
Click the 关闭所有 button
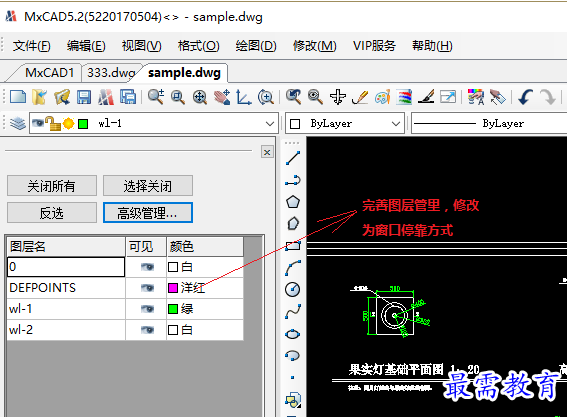coord(52,186)
